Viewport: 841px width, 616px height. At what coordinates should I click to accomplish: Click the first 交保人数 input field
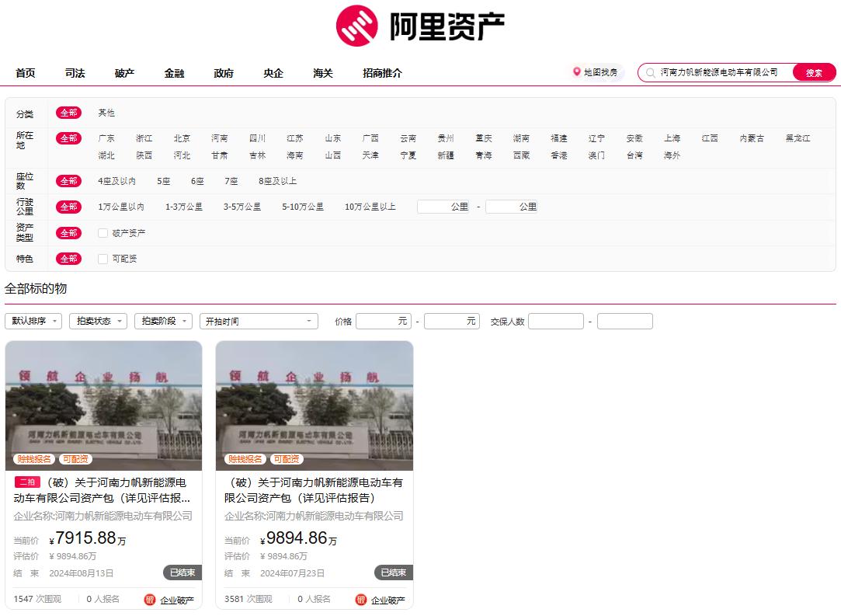[x=556, y=321]
